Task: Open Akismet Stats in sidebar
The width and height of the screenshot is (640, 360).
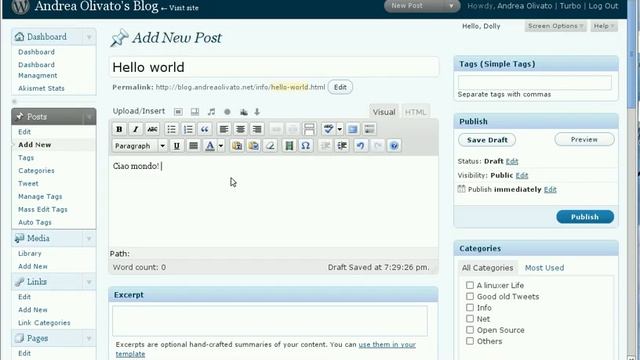Action: (41, 88)
